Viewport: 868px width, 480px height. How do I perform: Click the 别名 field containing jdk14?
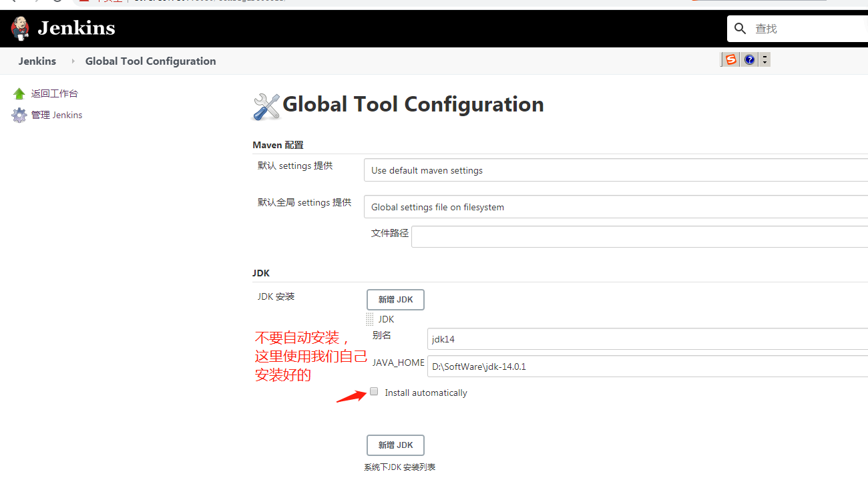648,339
